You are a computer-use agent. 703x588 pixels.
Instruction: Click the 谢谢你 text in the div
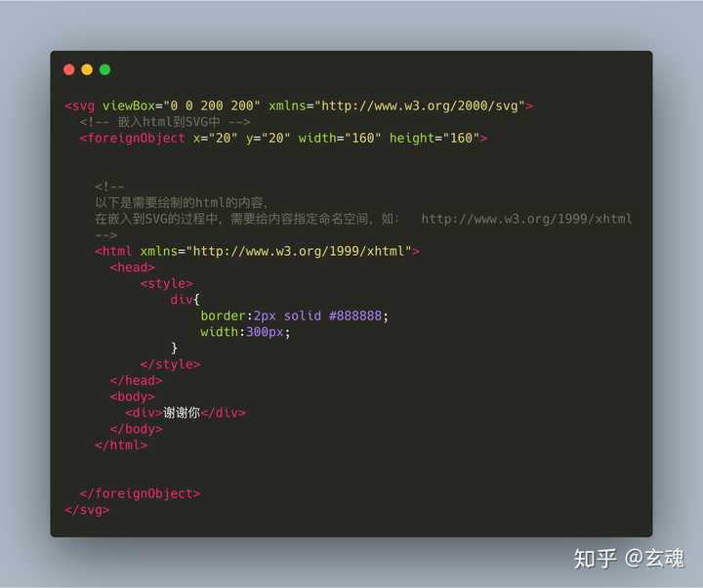point(182,412)
